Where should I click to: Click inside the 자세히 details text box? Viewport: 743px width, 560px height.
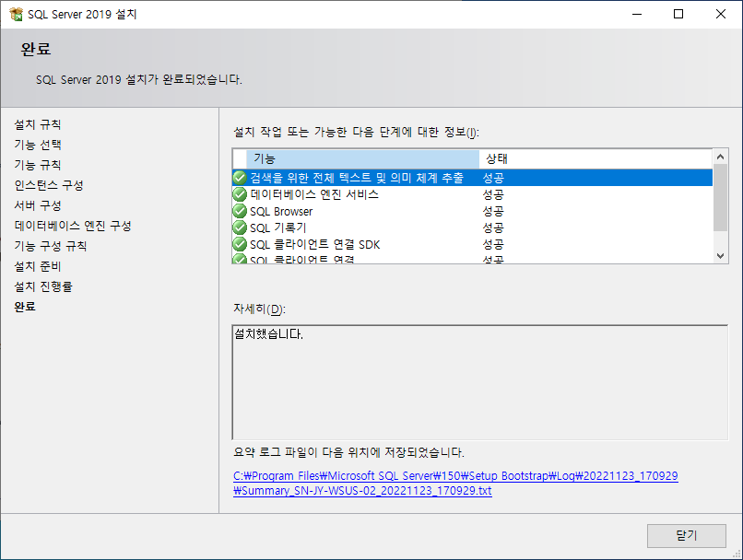coord(480,382)
